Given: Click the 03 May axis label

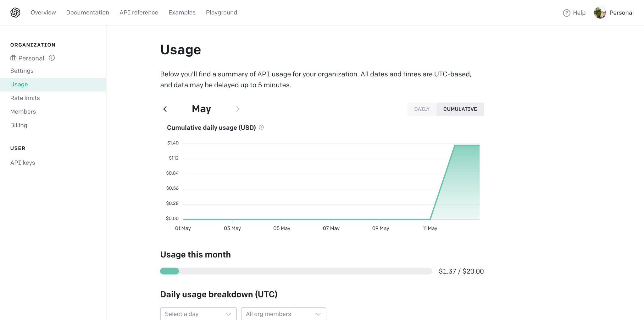Looking at the screenshot, I should (x=232, y=228).
